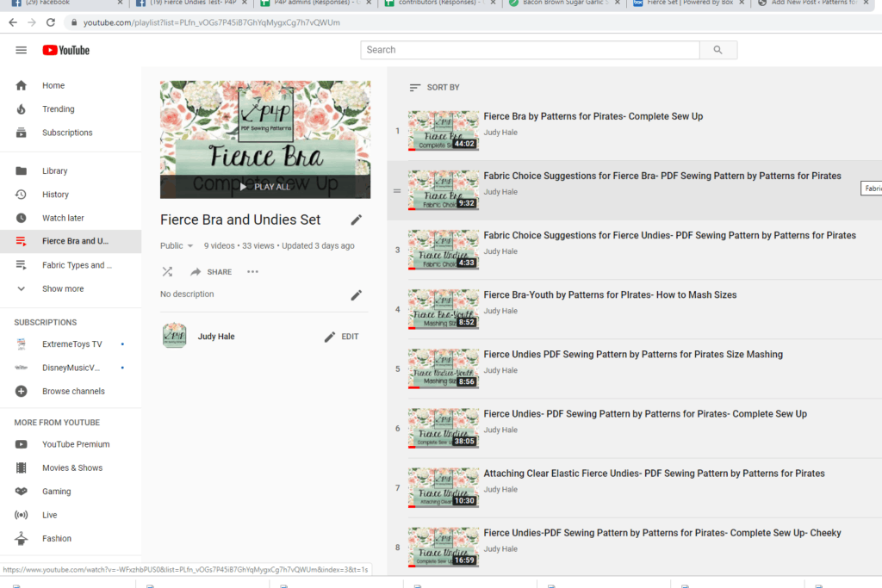Edit playlist title pencil icon

[357, 220]
